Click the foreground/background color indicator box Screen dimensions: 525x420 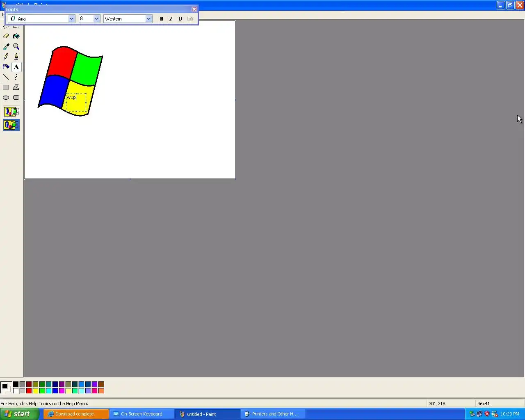pos(6,387)
